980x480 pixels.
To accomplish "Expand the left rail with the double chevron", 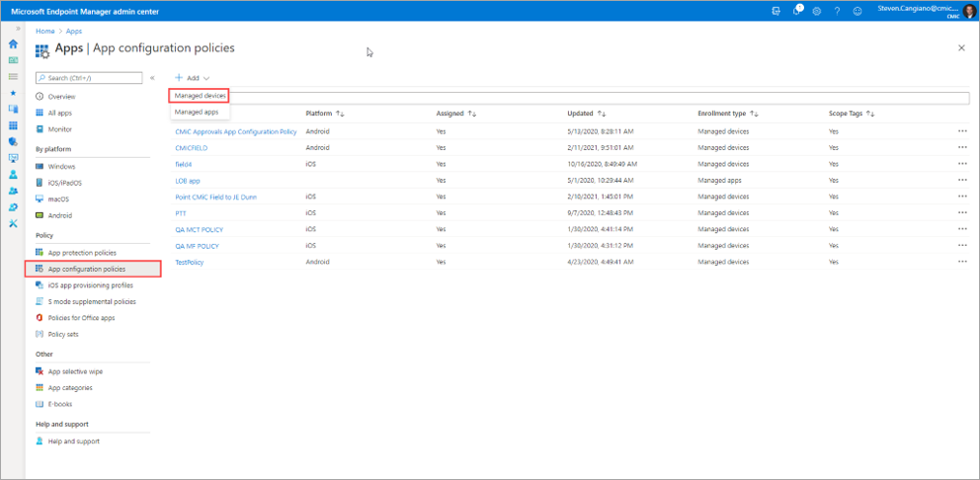I will coord(18,29).
